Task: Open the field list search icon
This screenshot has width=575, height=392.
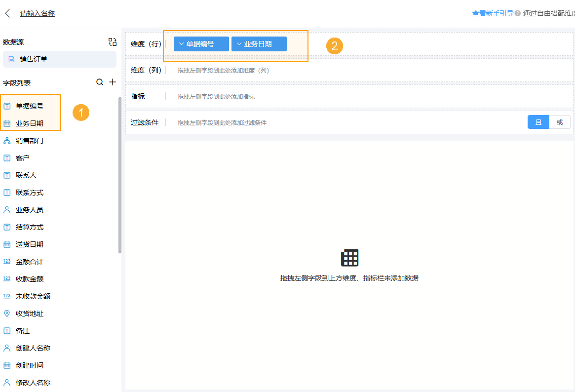Action: [x=99, y=82]
